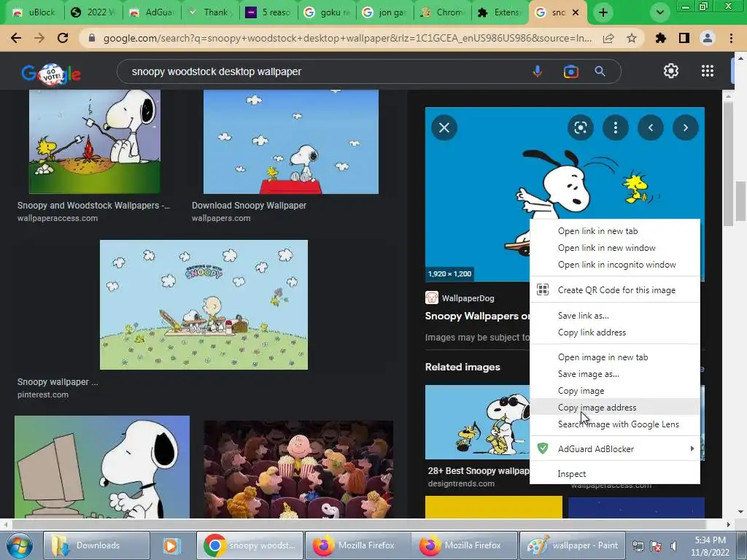Bookmark this page with the star icon
747x560 pixels.
(632, 38)
